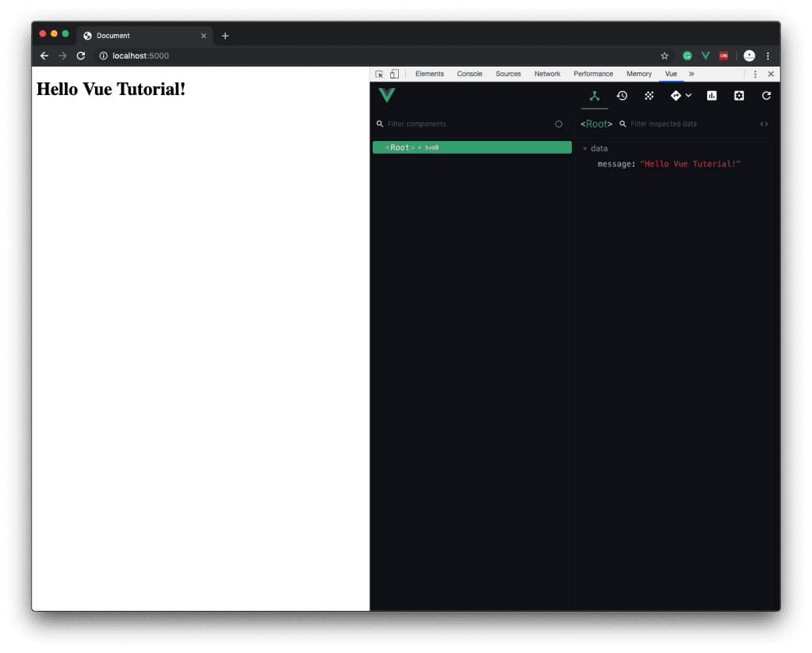Click the browser forward arrow
The image size is (812, 653).
tap(63, 56)
